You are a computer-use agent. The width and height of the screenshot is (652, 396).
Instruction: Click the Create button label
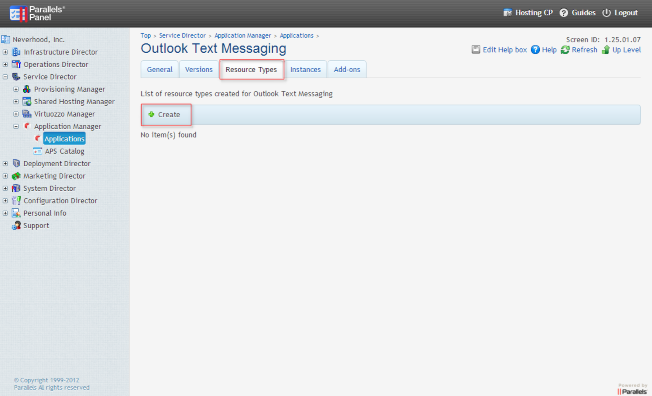pyautogui.click(x=169, y=114)
